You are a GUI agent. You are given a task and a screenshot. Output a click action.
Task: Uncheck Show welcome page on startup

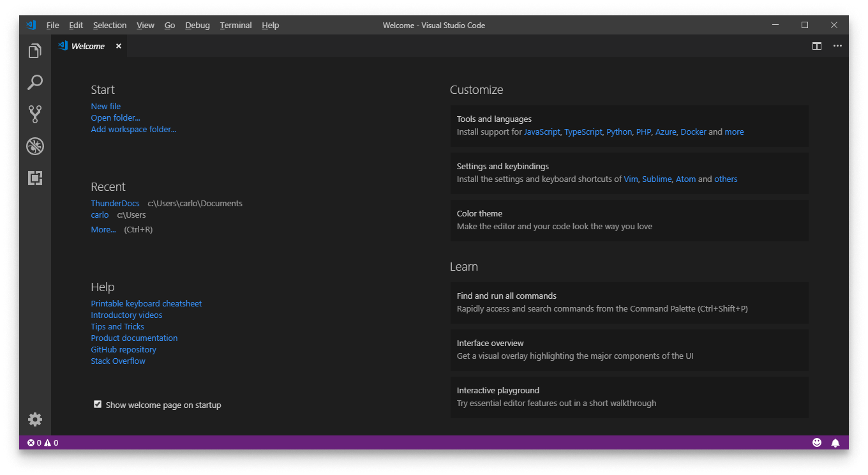click(x=97, y=403)
